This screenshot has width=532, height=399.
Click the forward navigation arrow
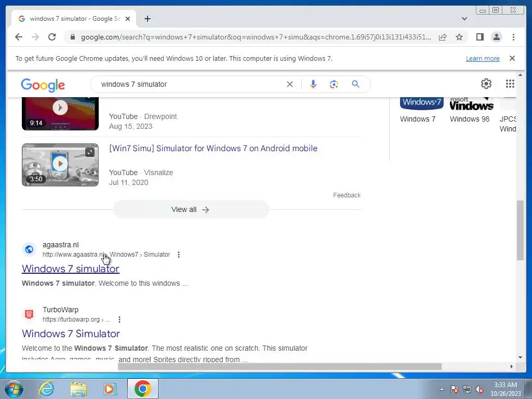click(x=35, y=37)
